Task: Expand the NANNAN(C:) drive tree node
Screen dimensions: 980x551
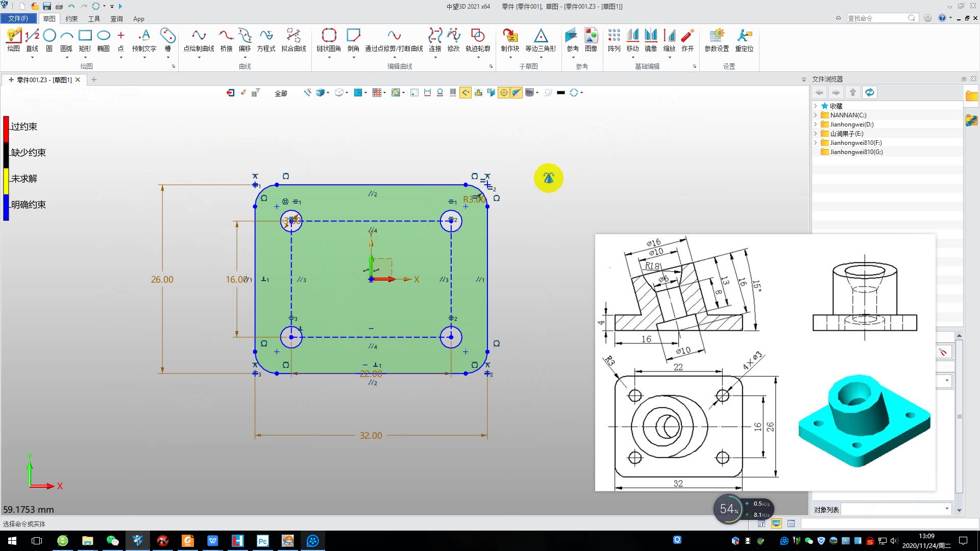Action: pyautogui.click(x=816, y=115)
